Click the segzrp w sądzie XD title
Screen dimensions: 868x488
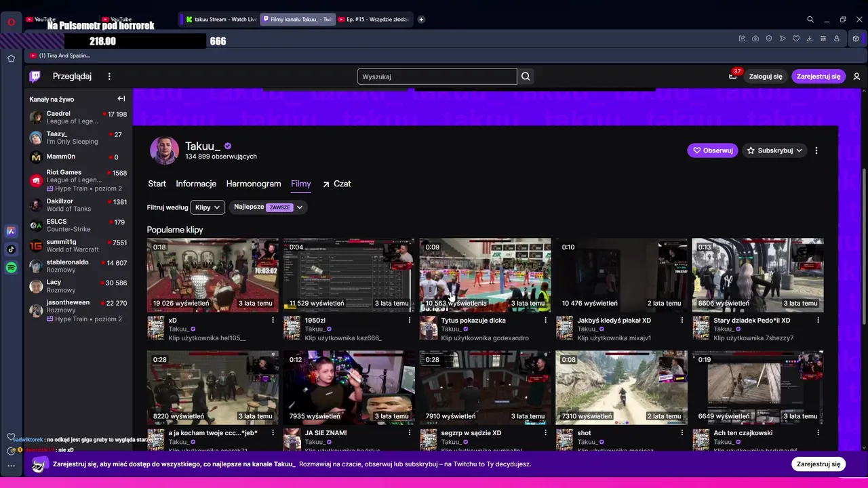(471, 432)
